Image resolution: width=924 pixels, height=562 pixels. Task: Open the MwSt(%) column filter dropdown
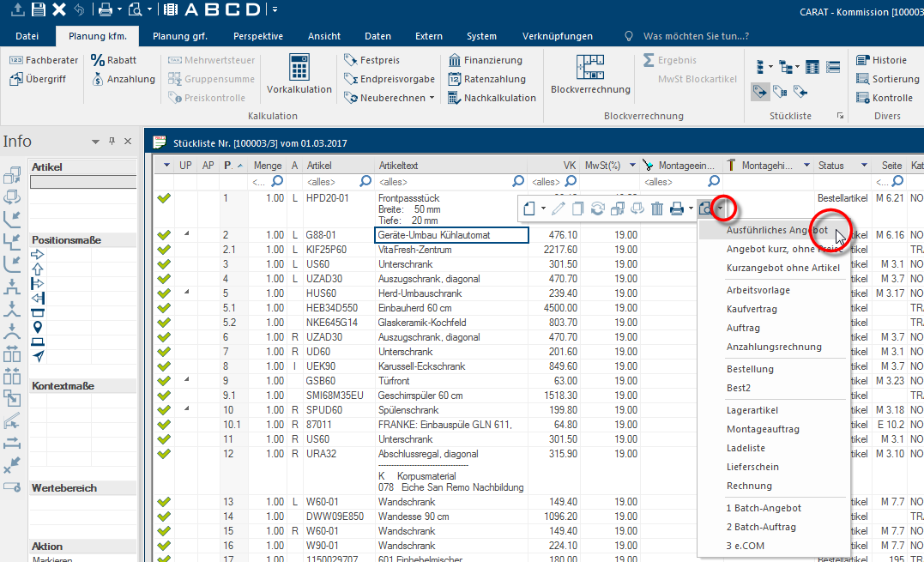[632, 165]
